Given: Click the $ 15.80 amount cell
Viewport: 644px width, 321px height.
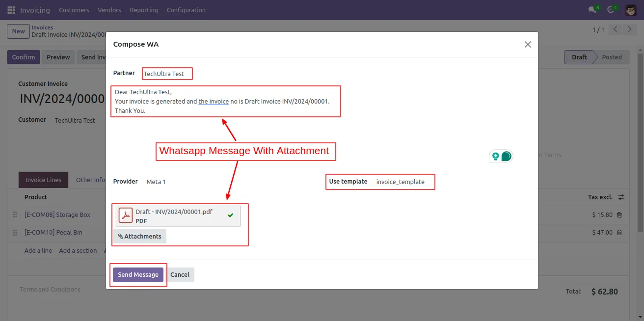Looking at the screenshot, I should point(602,214).
